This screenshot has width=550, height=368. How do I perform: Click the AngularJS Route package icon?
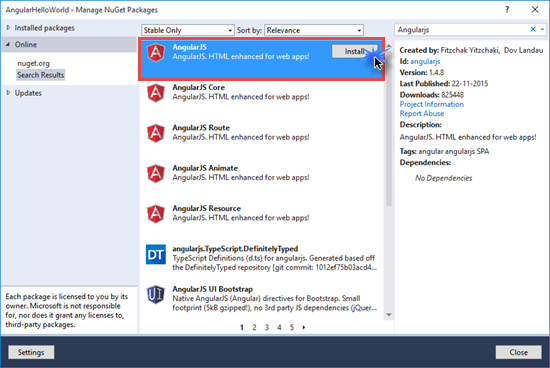(156, 134)
